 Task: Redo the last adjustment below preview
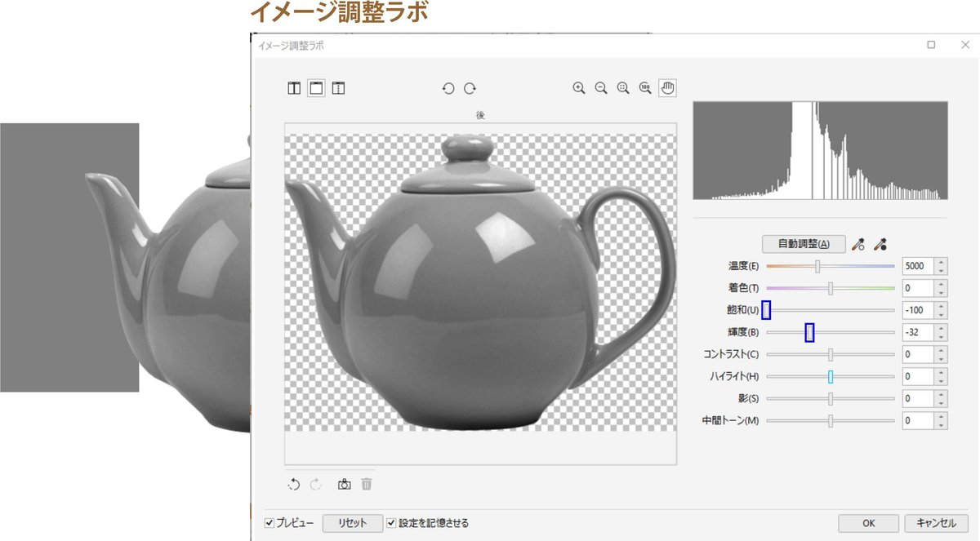pos(316,485)
